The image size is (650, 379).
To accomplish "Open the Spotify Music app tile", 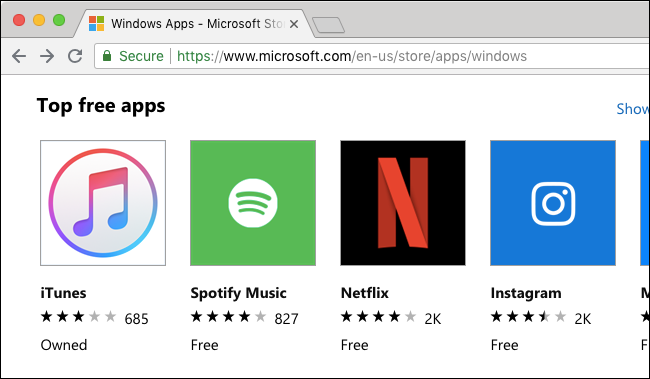I will point(253,203).
